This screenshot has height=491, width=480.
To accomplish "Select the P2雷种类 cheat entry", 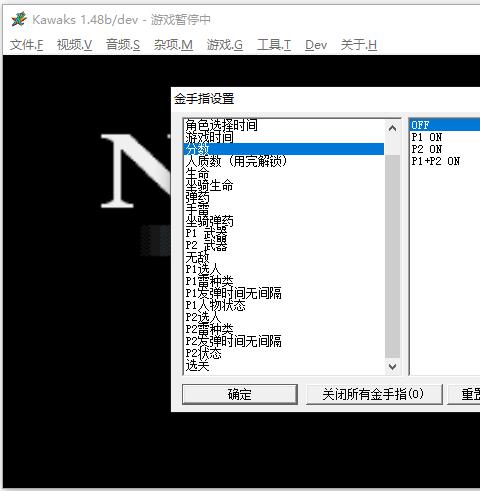I will [284, 329].
